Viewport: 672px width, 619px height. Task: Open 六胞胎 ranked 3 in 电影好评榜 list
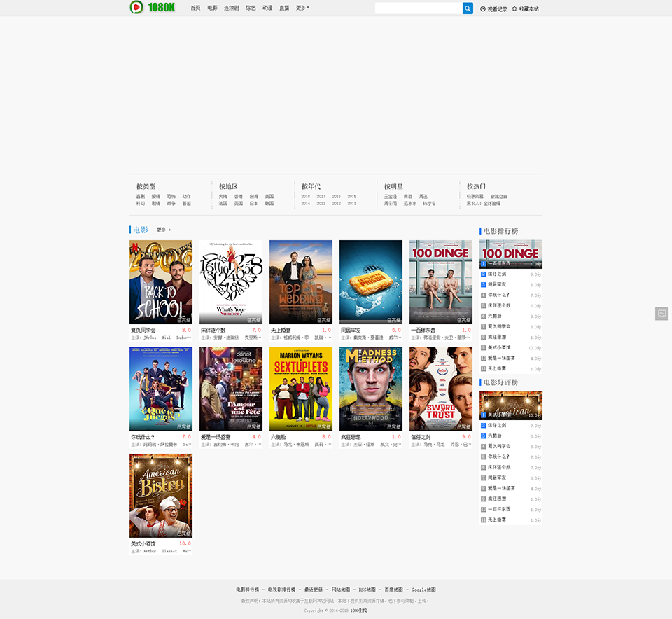pyautogui.click(x=495, y=436)
